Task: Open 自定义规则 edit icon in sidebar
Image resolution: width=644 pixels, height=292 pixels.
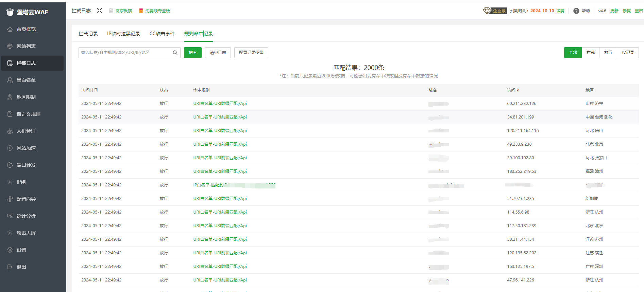Action: tap(10, 114)
